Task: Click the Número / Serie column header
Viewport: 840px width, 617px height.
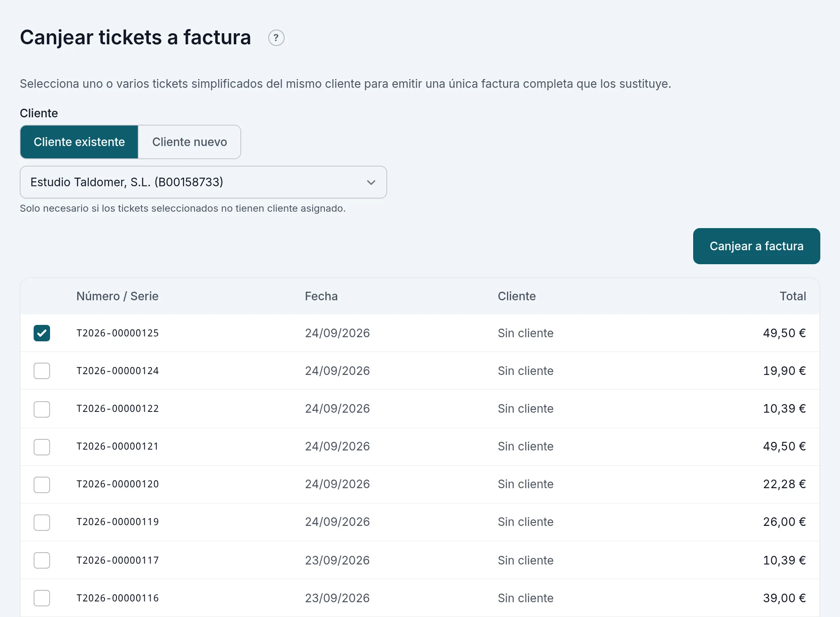Action: (117, 296)
